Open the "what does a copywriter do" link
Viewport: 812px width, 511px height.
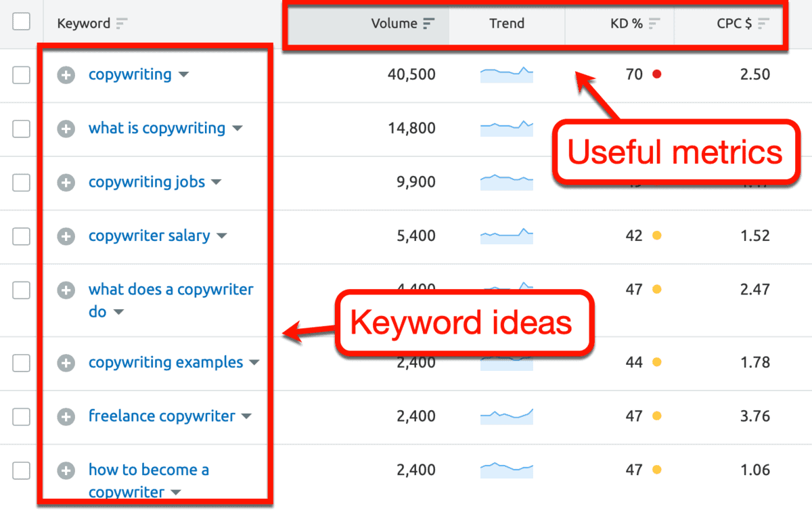pos(171,289)
